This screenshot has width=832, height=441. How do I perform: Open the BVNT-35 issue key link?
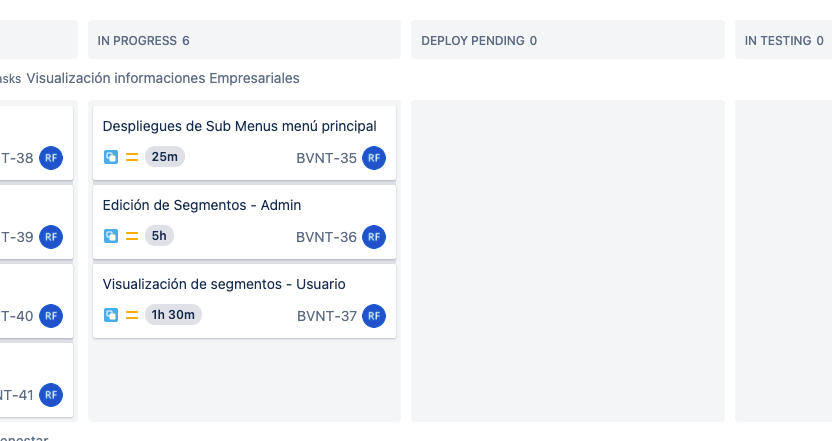(326, 158)
